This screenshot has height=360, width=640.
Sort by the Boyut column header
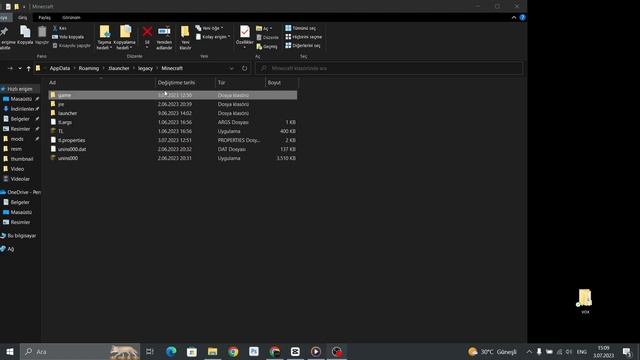tap(282, 82)
